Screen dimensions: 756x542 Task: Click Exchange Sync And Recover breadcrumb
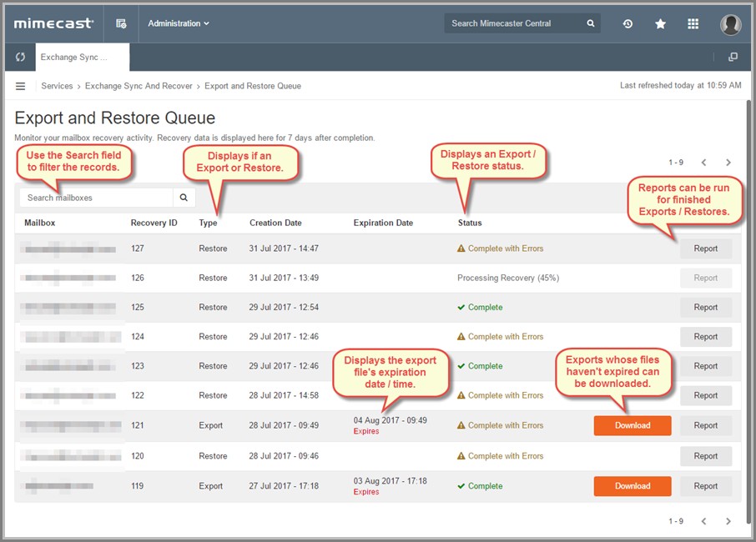(139, 86)
